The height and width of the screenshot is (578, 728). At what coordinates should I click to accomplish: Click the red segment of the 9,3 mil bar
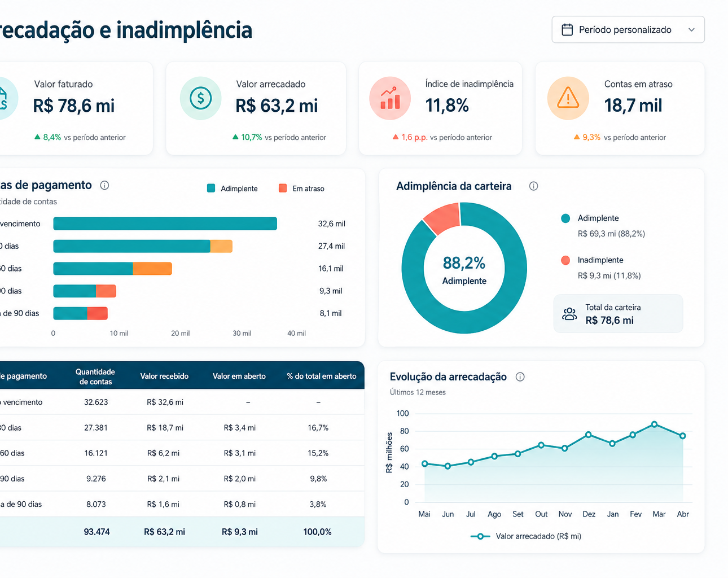[106, 291]
